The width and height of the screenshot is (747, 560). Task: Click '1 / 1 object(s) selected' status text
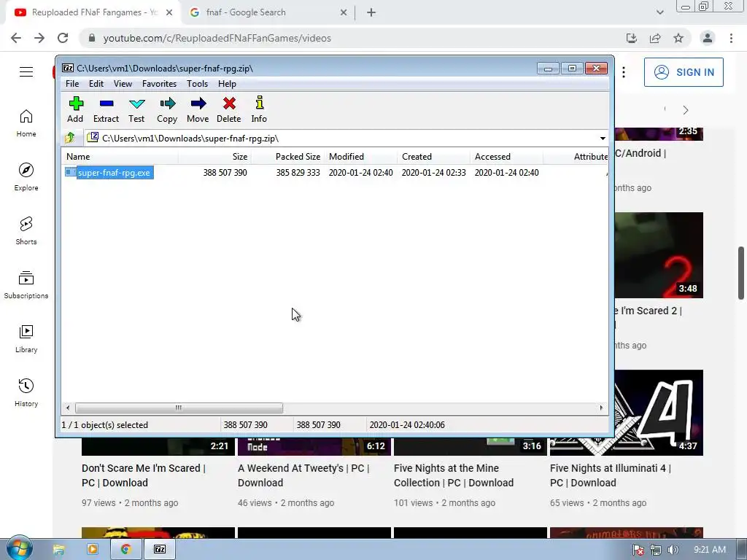[105, 425]
